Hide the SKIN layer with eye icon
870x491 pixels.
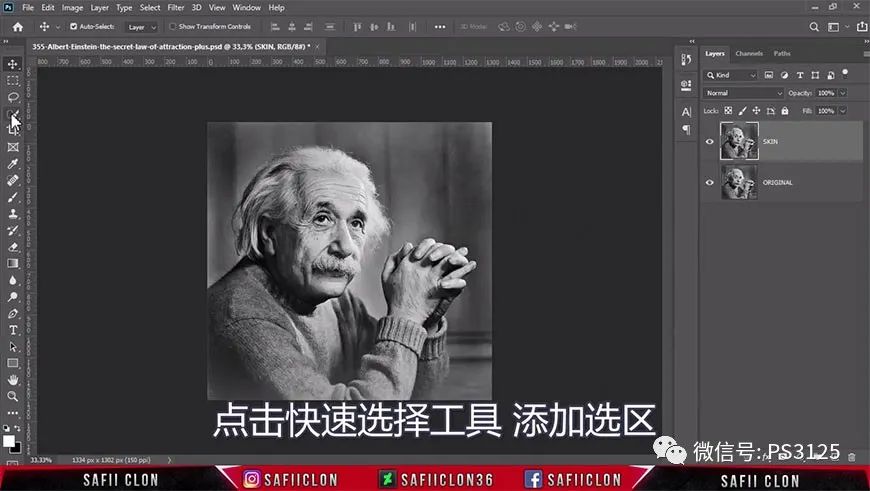coord(709,141)
